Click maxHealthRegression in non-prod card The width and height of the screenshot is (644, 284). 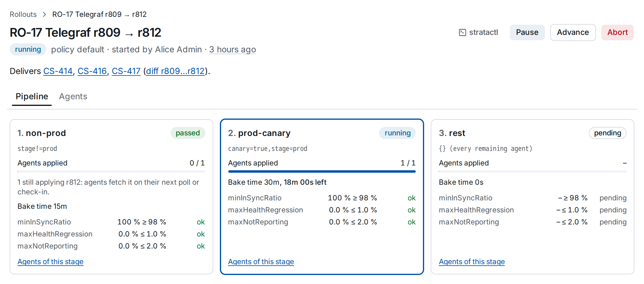coord(55,234)
